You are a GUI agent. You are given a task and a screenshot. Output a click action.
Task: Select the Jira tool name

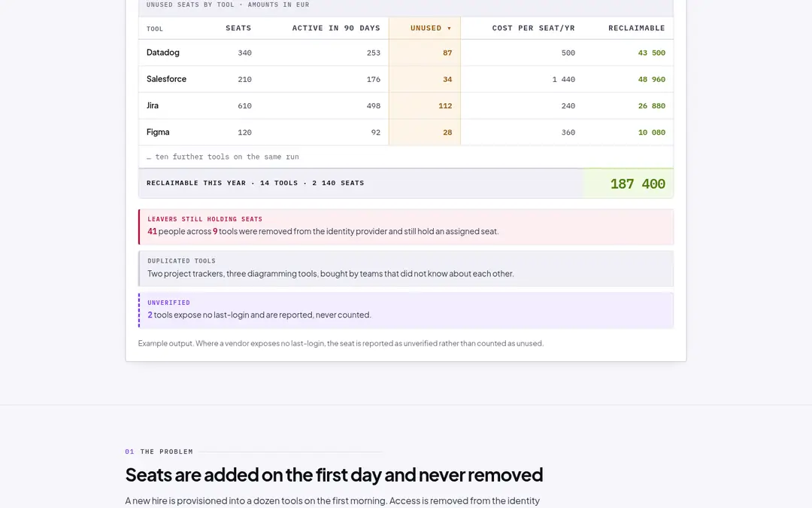pos(152,105)
